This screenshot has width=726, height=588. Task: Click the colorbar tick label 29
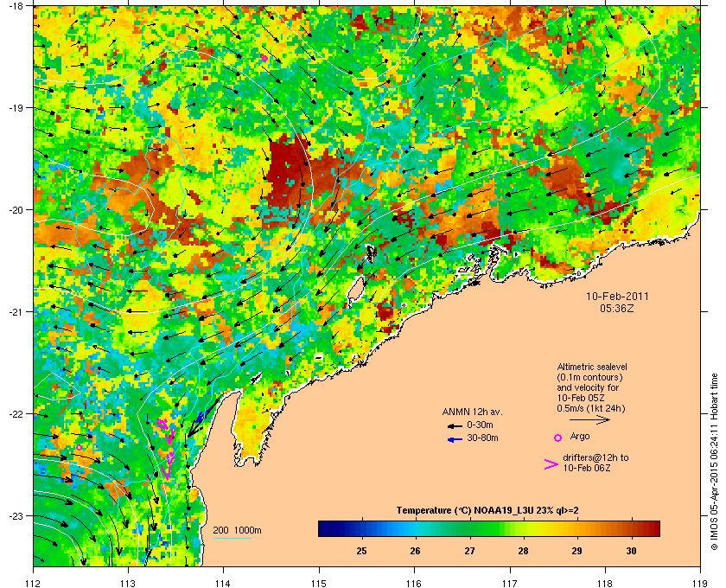577,551
